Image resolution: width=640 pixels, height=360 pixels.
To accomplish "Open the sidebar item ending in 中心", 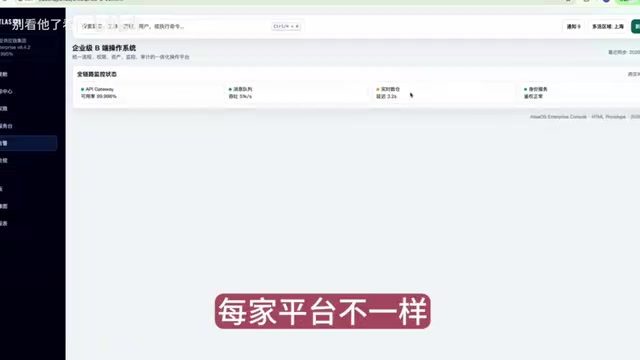I will click(x=28, y=91).
